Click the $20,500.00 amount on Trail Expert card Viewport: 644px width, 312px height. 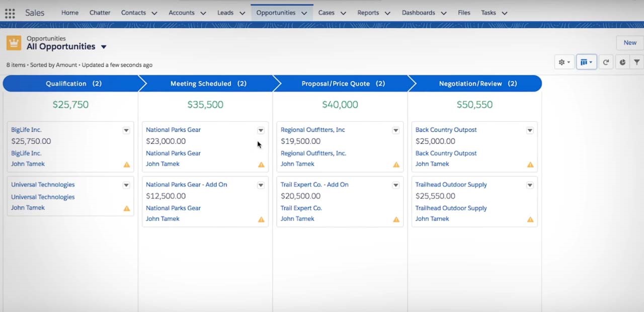coord(300,196)
